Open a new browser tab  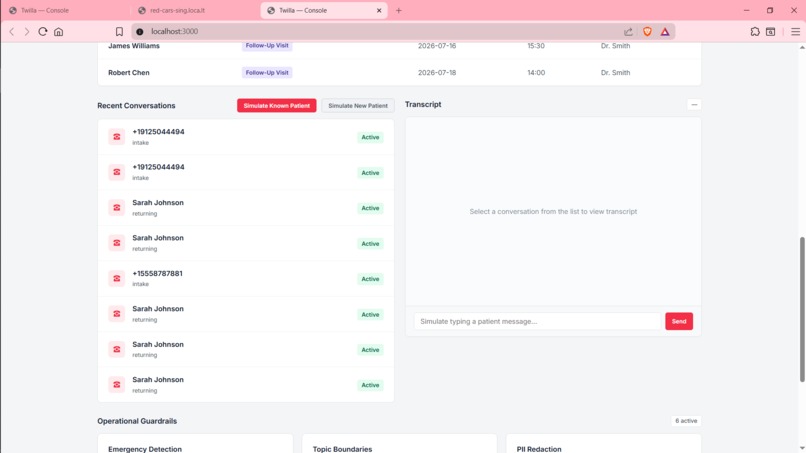click(398, 10)
